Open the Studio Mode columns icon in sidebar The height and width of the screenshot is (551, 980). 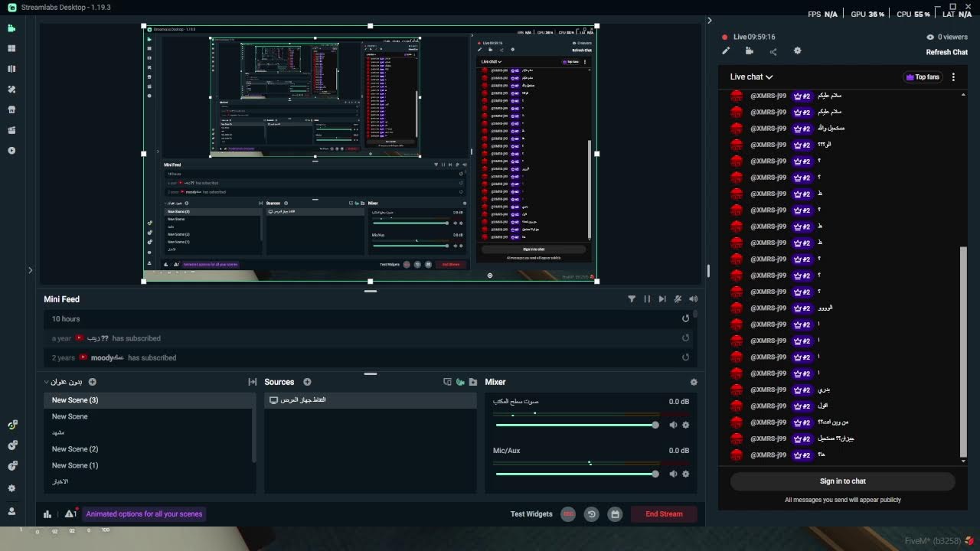point(11,69)
